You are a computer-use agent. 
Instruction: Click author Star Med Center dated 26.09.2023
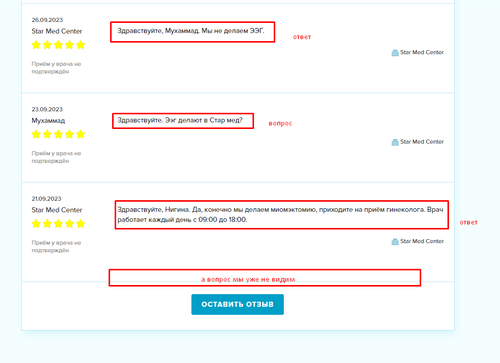(x=57, y=31)
